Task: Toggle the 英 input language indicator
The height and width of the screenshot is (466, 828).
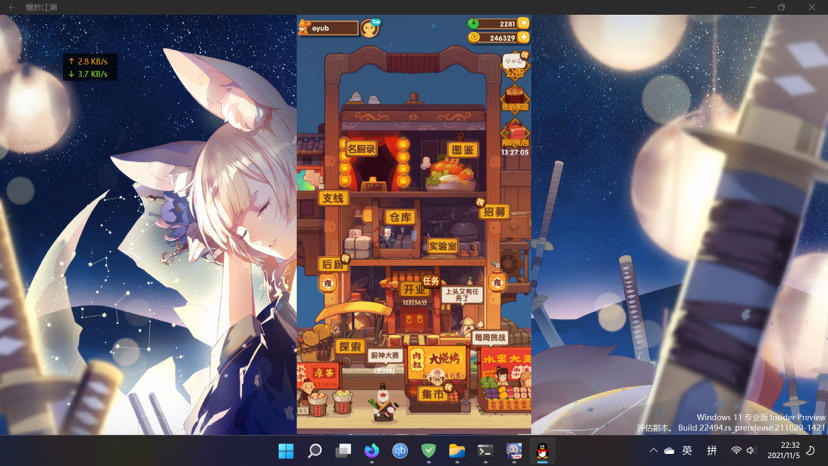Action: (687, 451)
